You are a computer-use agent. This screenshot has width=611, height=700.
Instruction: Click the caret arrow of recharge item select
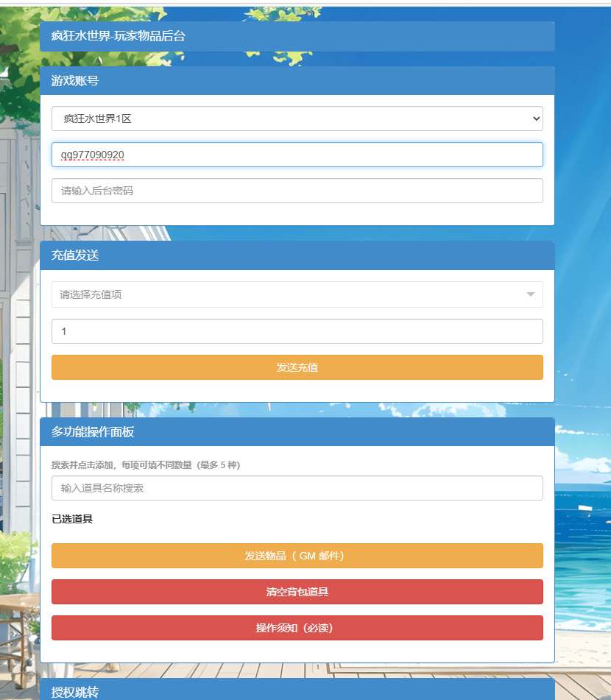tap(531, 294)
